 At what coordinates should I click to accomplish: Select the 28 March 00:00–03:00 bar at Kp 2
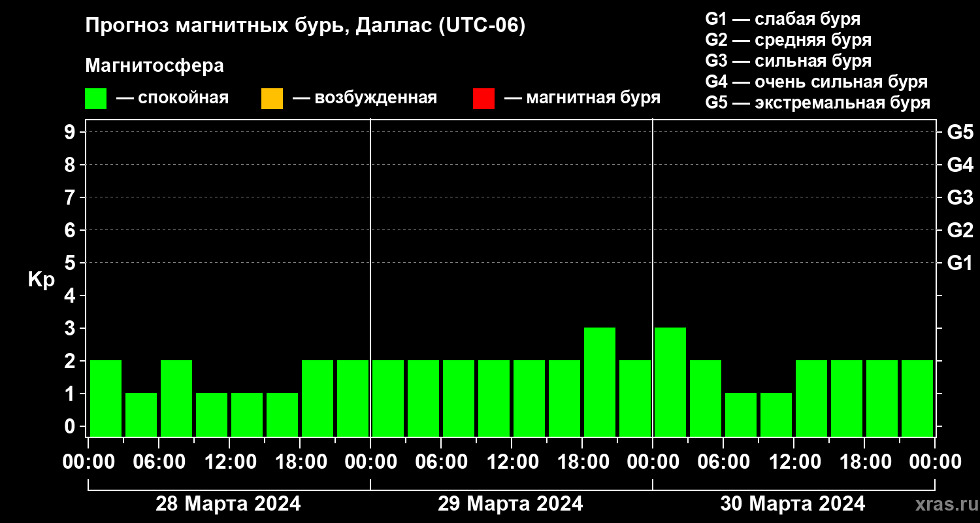(x=105, y=398)
